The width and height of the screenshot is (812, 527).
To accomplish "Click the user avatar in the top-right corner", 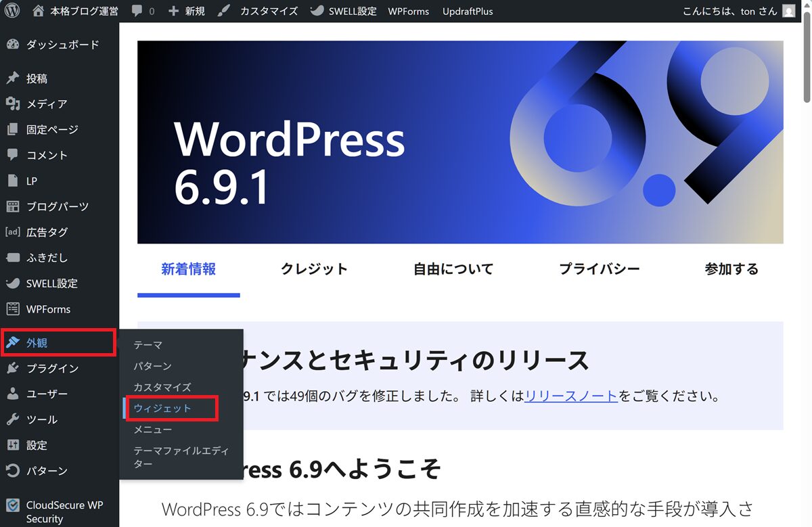I will point(788,12).
